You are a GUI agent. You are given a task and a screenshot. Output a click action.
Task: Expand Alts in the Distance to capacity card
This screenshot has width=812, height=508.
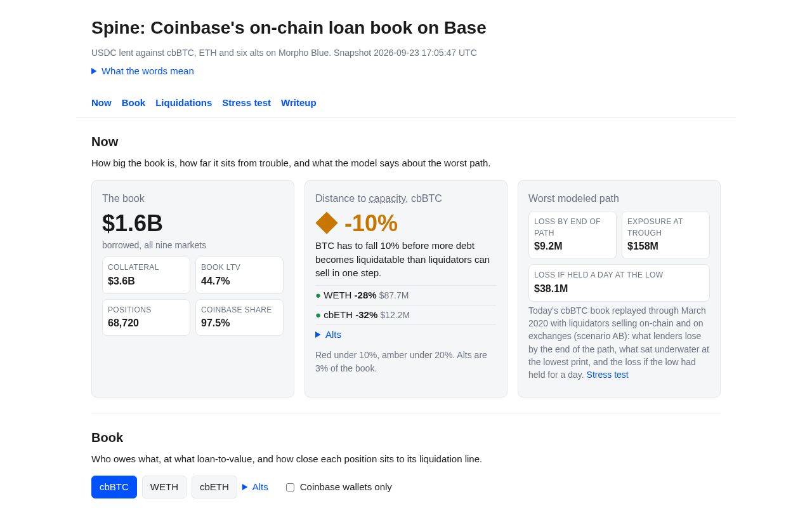coord(328,335)
